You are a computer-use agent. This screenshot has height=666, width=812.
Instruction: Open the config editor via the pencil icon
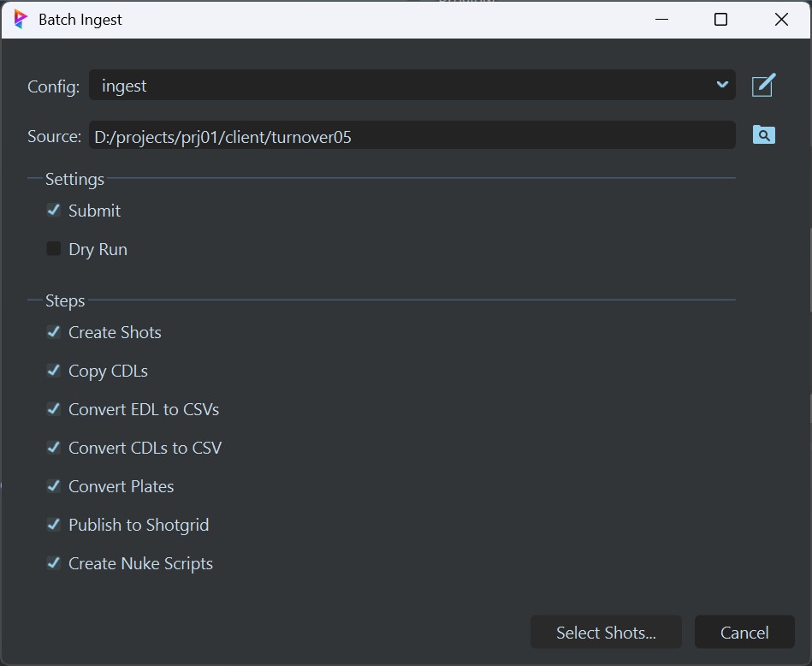[x=763, y=85]
